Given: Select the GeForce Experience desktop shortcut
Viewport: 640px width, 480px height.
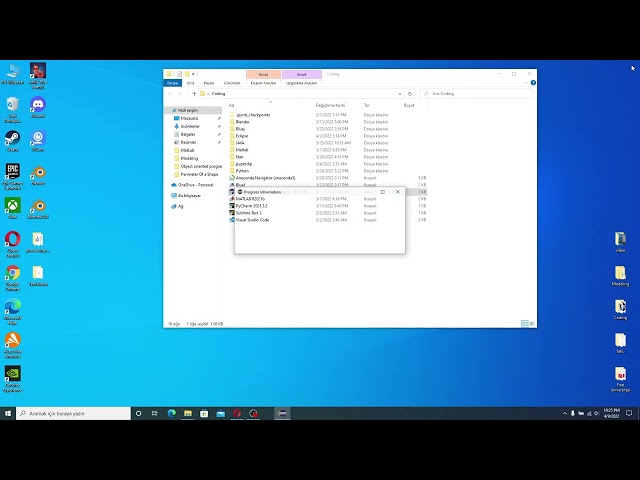Looking at the screenshot, I should [x=13, y=379].
